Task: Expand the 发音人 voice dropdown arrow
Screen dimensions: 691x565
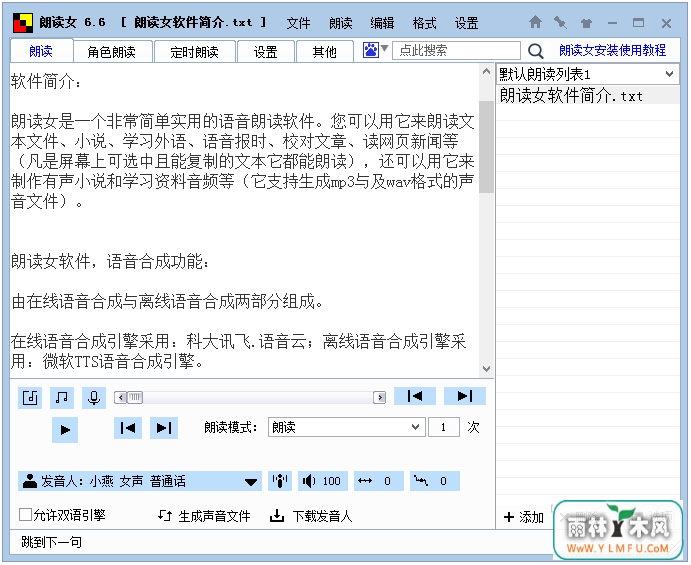Action: coord(251,482)
